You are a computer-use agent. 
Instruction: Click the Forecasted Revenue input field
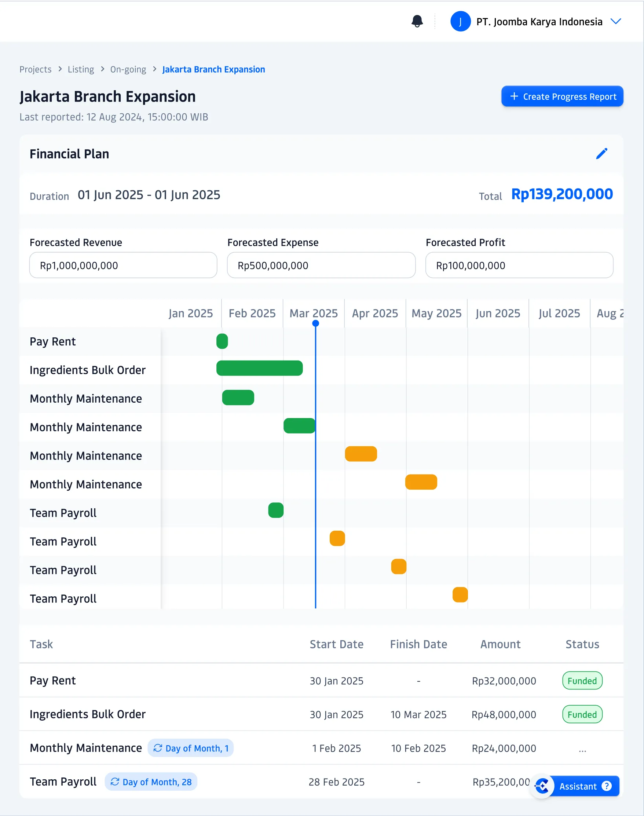tap(123, 265)
